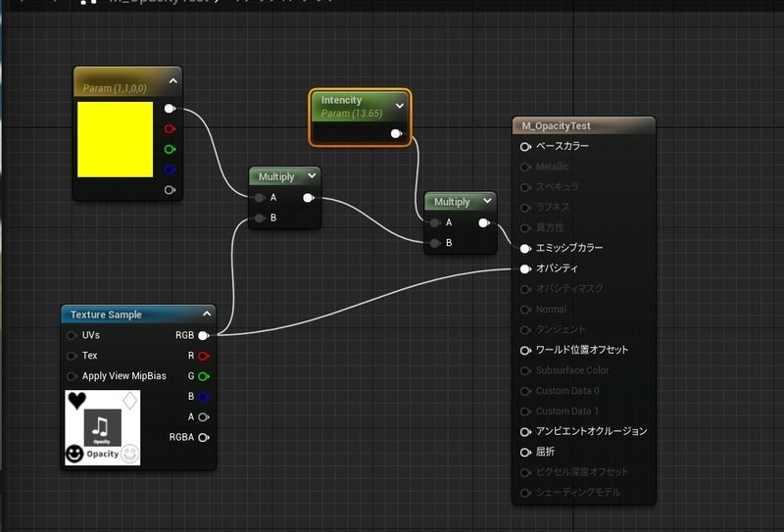Click the white RGB output pin of color Param node
784x532 pixels.
click(x=170, y=109)
